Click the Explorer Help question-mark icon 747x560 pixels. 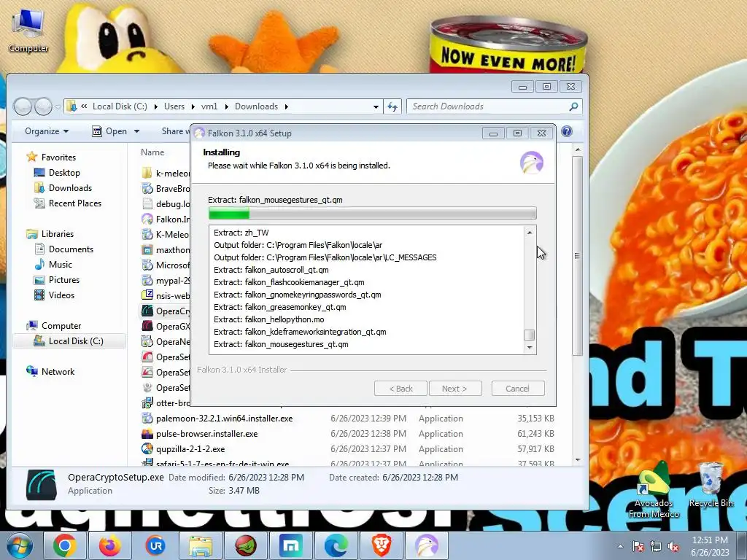pos(566,131)
